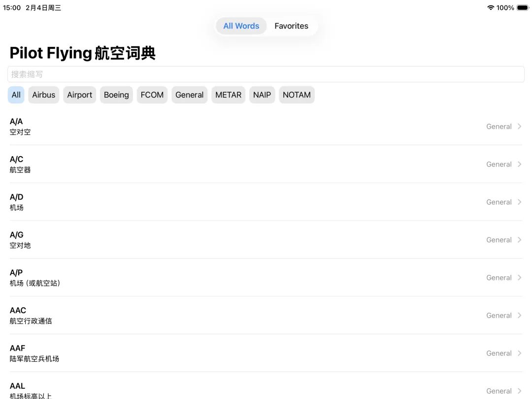Open the A/D row chevron
The image size is (532, 399).
[520, 202]
